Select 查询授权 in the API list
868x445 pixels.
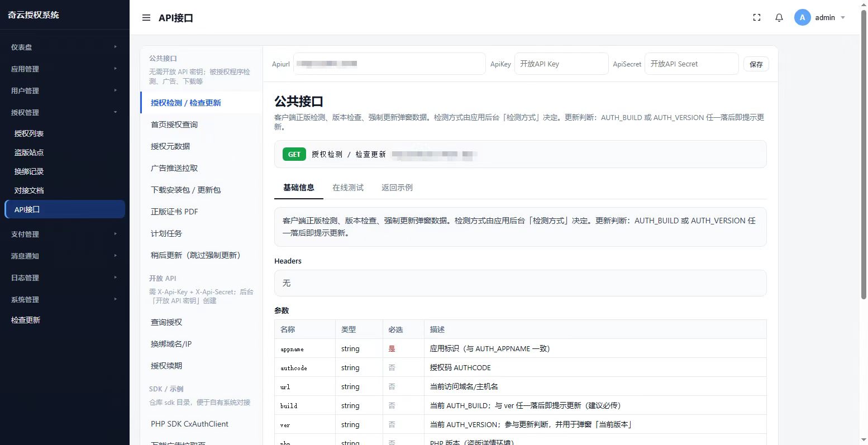(201, 322)
